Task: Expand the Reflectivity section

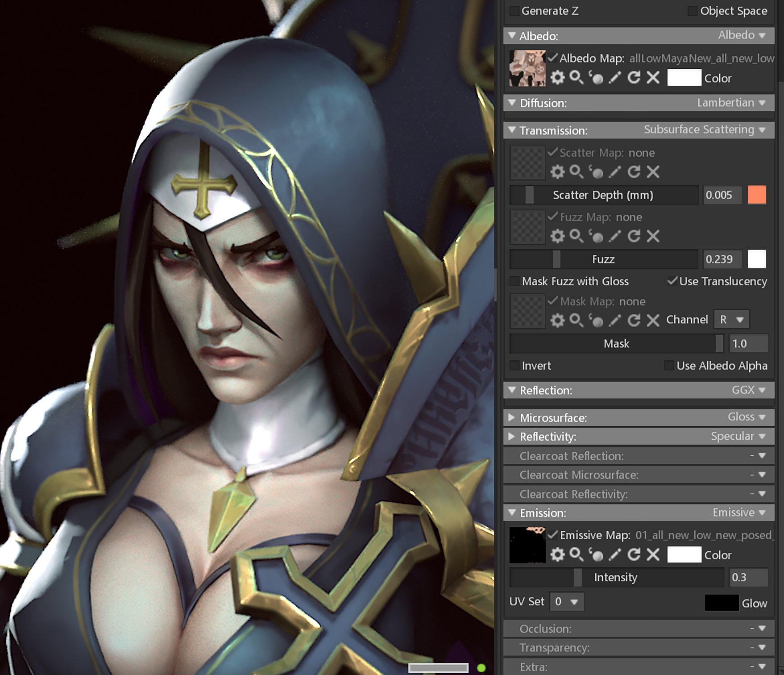Action: pyautogui.click(x=512, y=436)
